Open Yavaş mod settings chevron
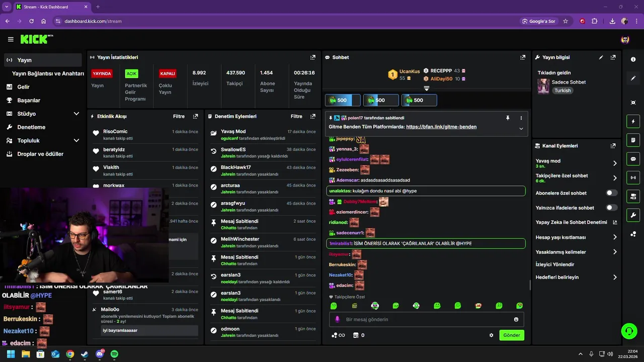The image size is (644, 362). coord(615,163)
